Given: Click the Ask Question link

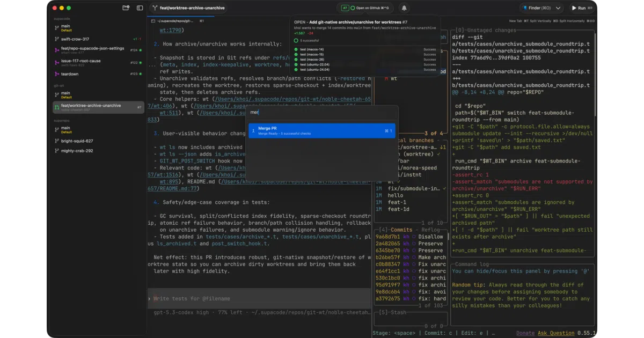Looking at the screenshot, I should pos(556,333).
